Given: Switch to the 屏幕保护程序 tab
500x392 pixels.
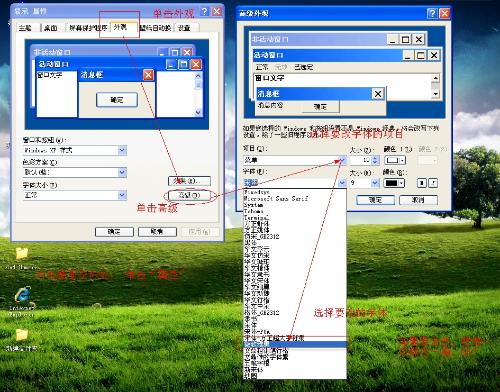Looking at the screenshot, I should click(x=88, y=28).
